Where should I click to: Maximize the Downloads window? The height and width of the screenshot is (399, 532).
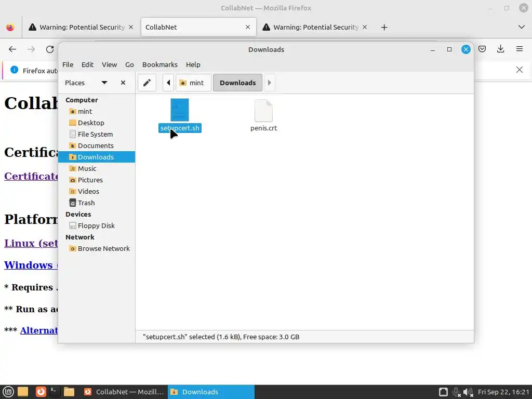[x=449, y=49]
